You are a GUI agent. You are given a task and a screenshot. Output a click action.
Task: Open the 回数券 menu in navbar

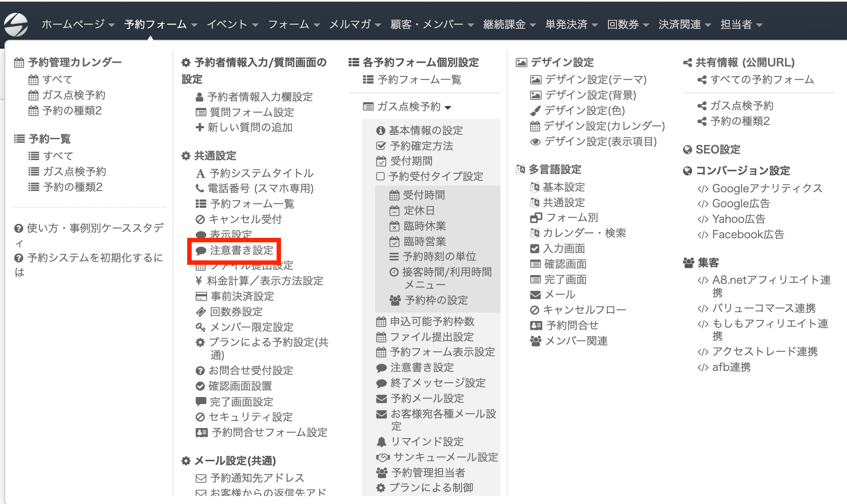pyautogui.click(x=628, y=24)
